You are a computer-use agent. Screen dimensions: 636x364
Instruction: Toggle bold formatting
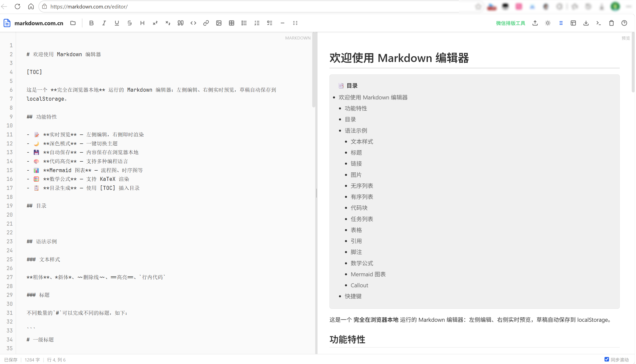point(91,23)
